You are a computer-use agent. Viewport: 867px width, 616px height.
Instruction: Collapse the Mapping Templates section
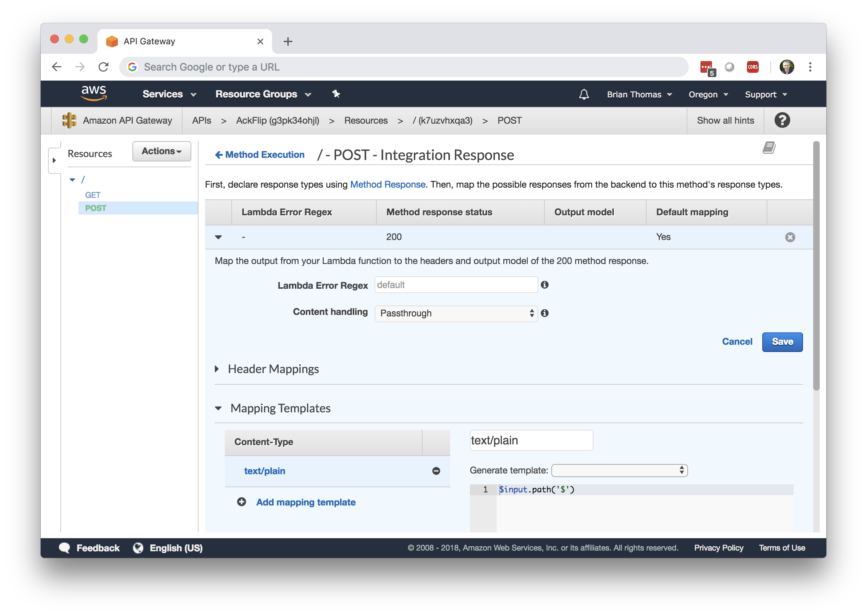click(218, 408)
